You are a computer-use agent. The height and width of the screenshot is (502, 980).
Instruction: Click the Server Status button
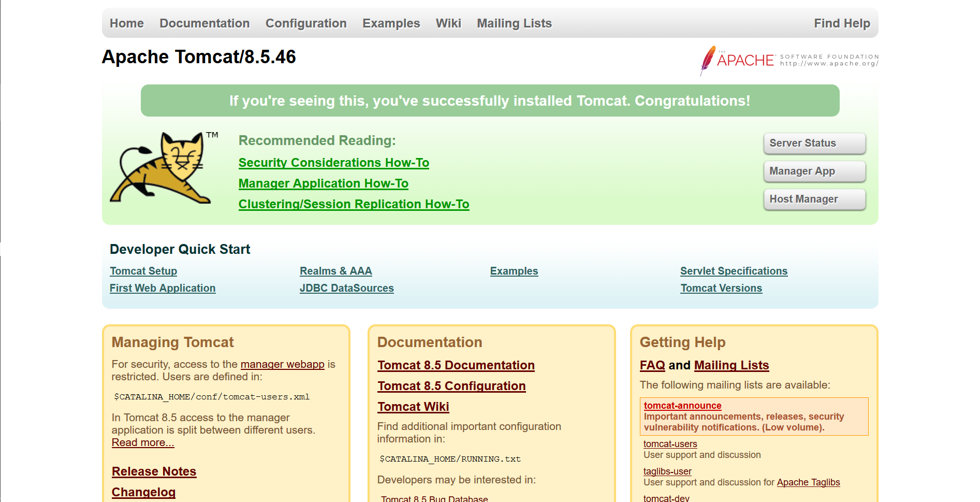(x=814, y=144)
